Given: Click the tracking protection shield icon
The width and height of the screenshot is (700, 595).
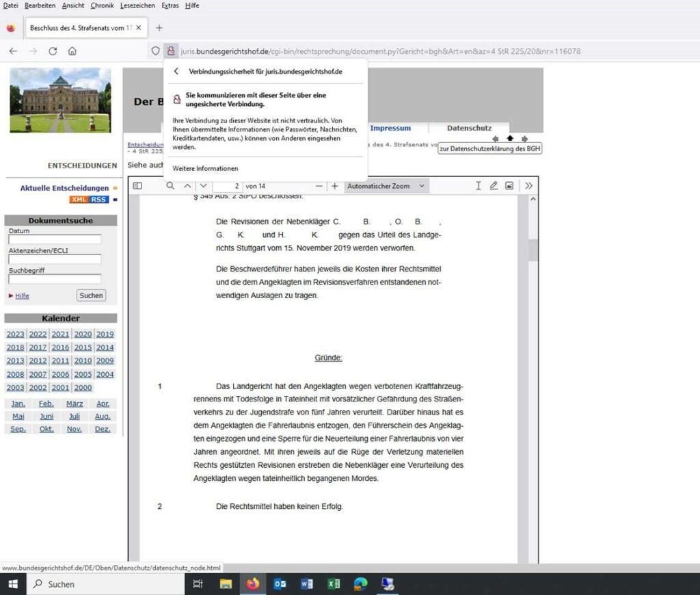Looking at the screenshot, I should (155, 51).
